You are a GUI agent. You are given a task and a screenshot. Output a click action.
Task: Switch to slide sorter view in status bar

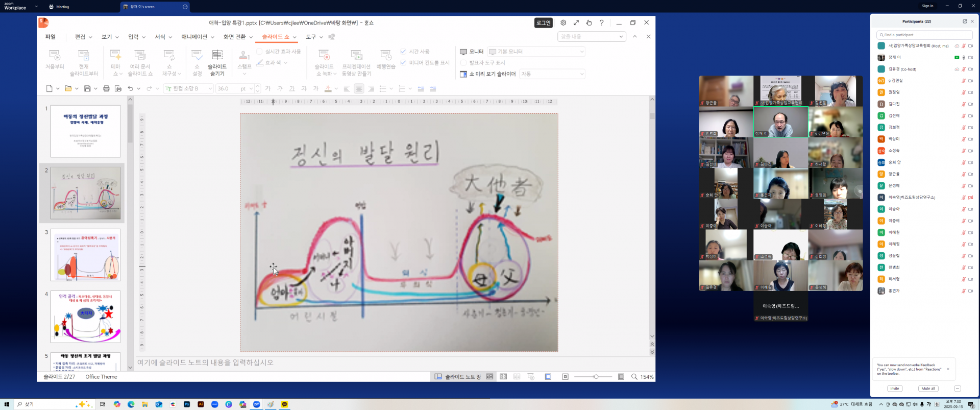(503, 377)
